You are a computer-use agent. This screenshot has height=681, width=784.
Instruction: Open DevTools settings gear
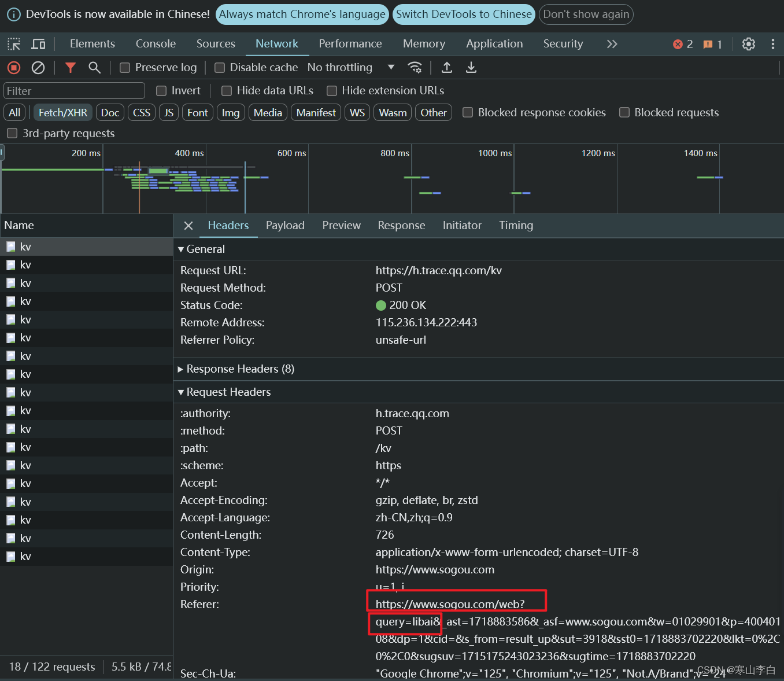pyautogui.click(x=749, y=44)
